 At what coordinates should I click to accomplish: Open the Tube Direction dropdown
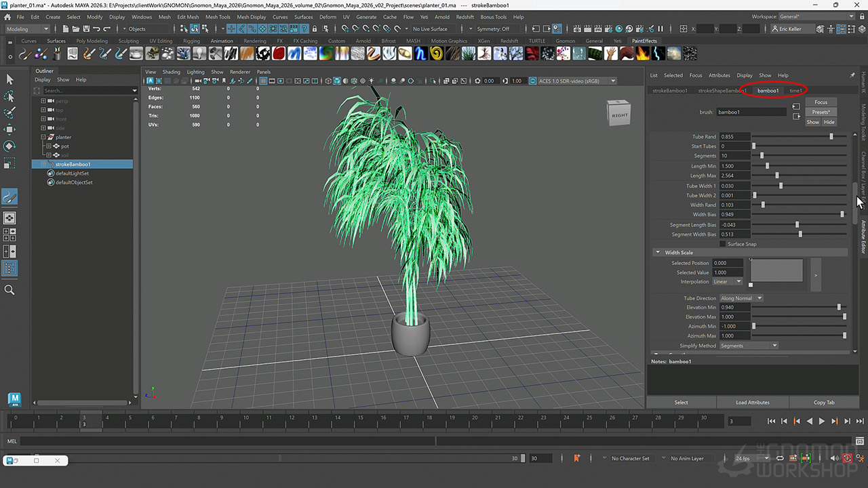click(741, 298)
